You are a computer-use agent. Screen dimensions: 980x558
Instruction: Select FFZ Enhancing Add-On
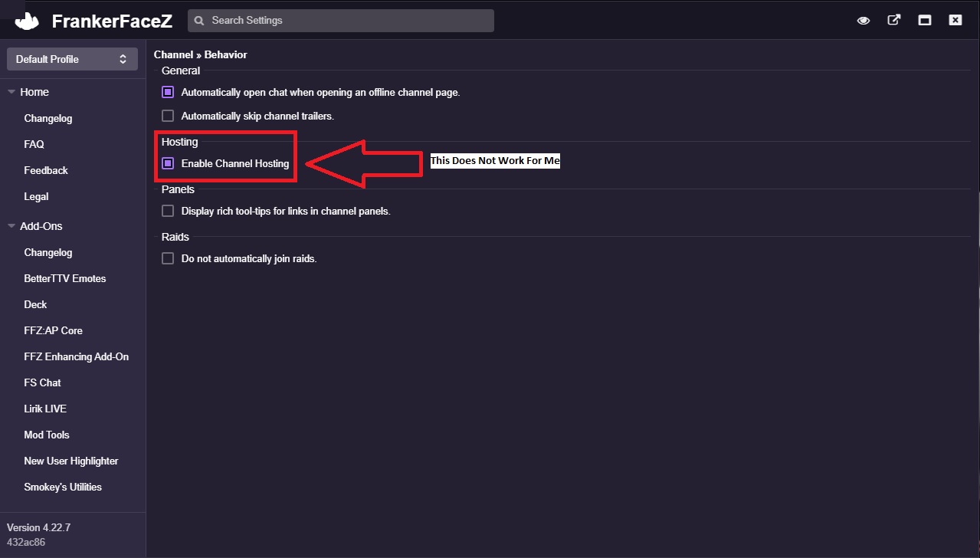pos(77,356)
